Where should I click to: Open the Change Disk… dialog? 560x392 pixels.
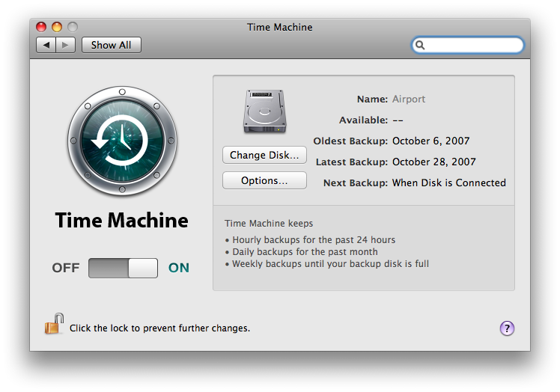coord(264,155)
